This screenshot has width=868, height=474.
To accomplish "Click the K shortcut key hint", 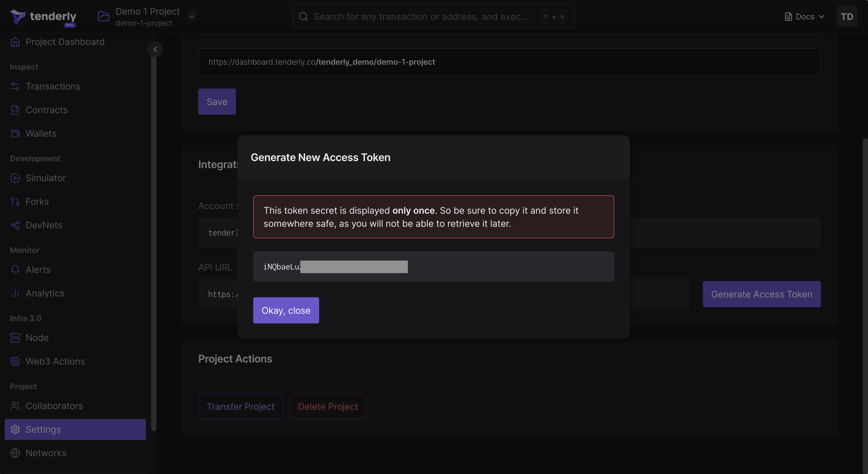I will tap(562, 16).
